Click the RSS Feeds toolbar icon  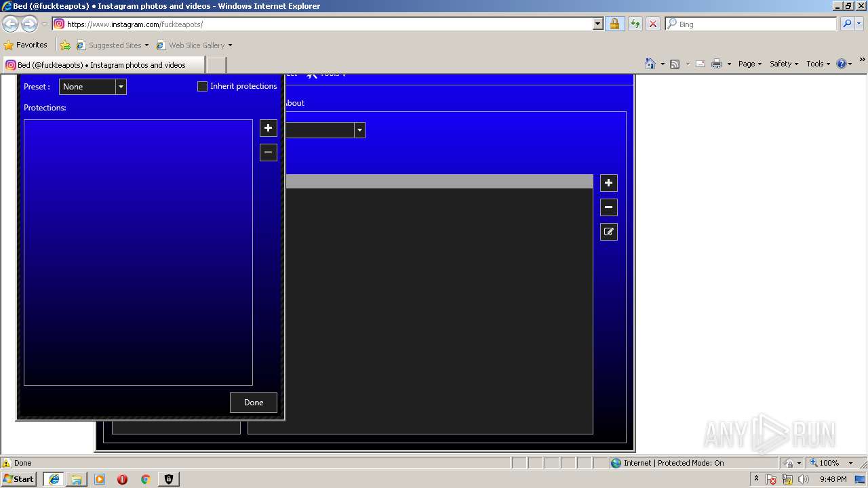[x=675, y=64]
